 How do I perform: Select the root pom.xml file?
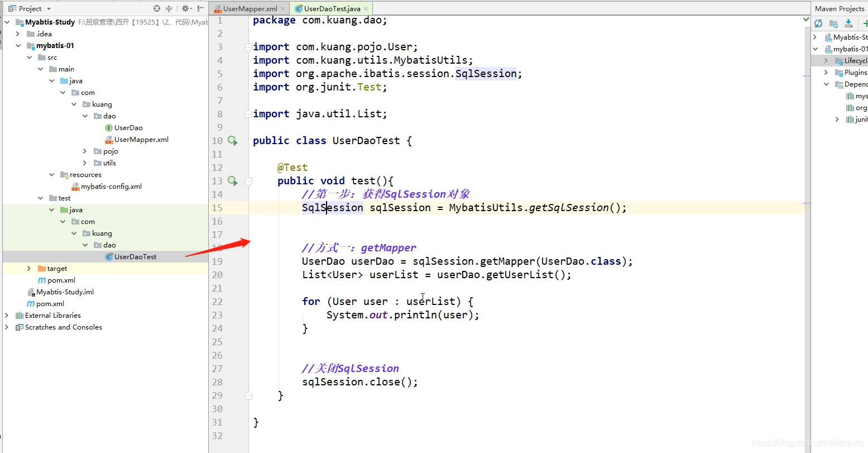(x=46, y=304)
